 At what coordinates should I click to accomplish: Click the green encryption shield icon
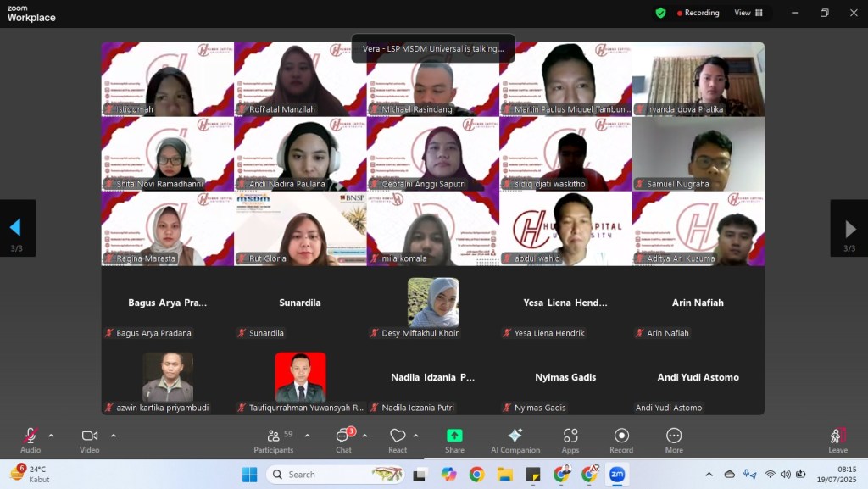pyautogui.click(x=660, y=13)
